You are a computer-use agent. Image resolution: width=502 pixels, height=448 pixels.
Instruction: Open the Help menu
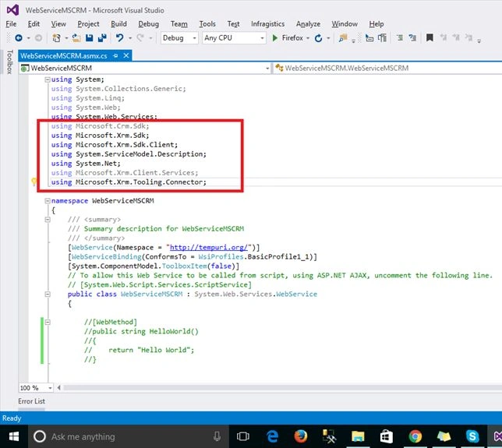(376, 24)
